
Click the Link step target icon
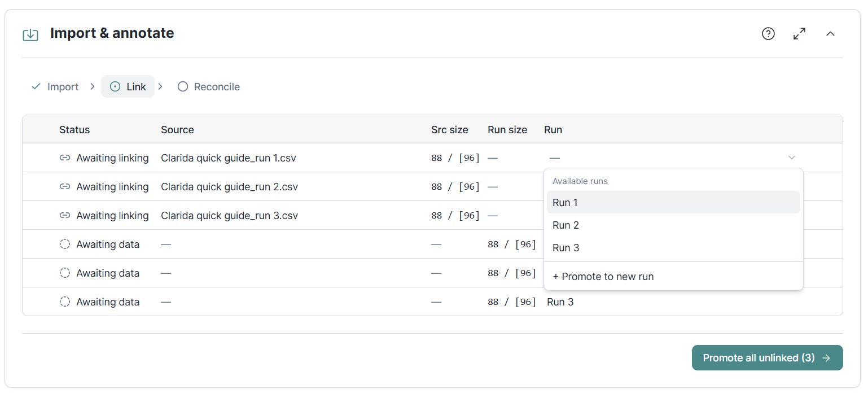(115, 86)
